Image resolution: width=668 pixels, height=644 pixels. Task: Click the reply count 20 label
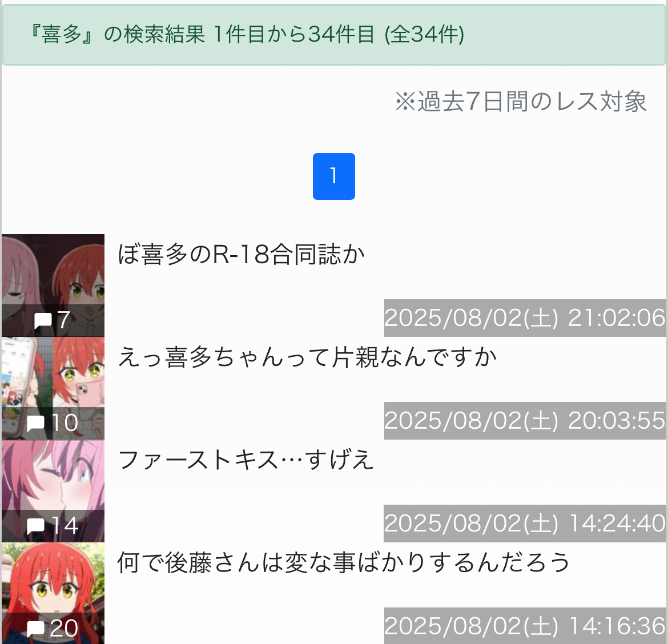point(64,628)
